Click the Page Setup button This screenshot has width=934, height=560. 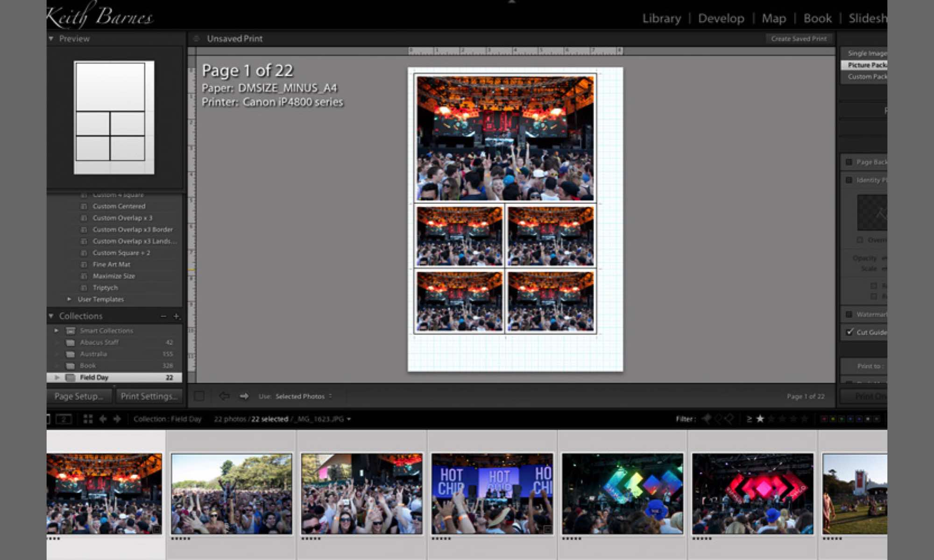pyautogui.click(x=79, y=396)
